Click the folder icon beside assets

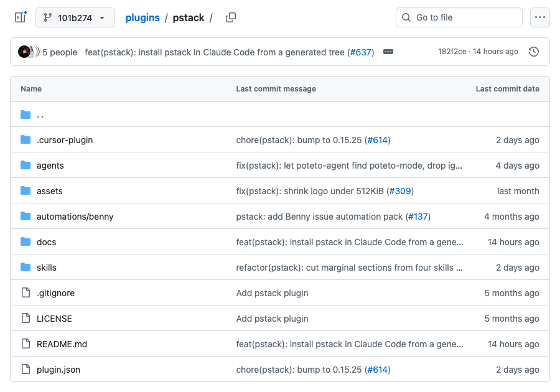[26, 190]
